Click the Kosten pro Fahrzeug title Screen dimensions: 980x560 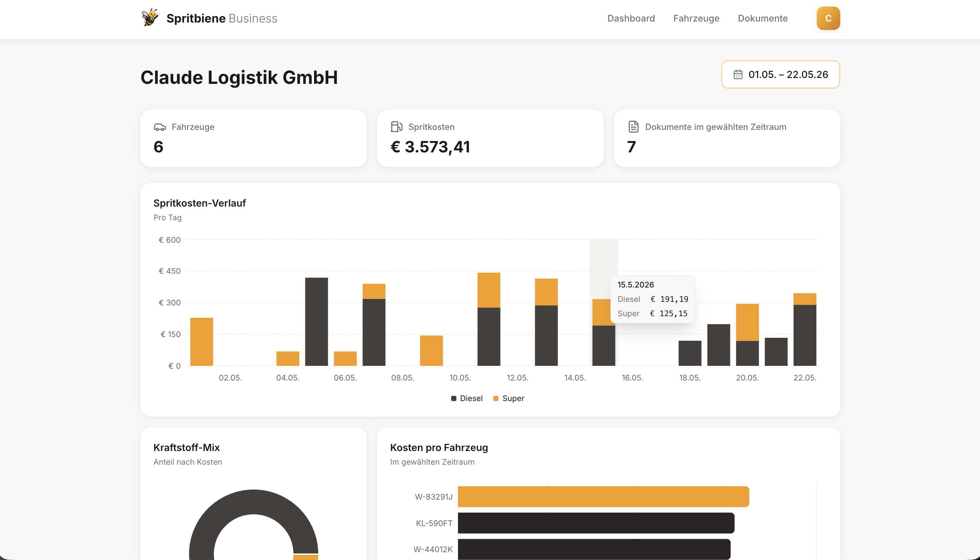pos(439,447)
